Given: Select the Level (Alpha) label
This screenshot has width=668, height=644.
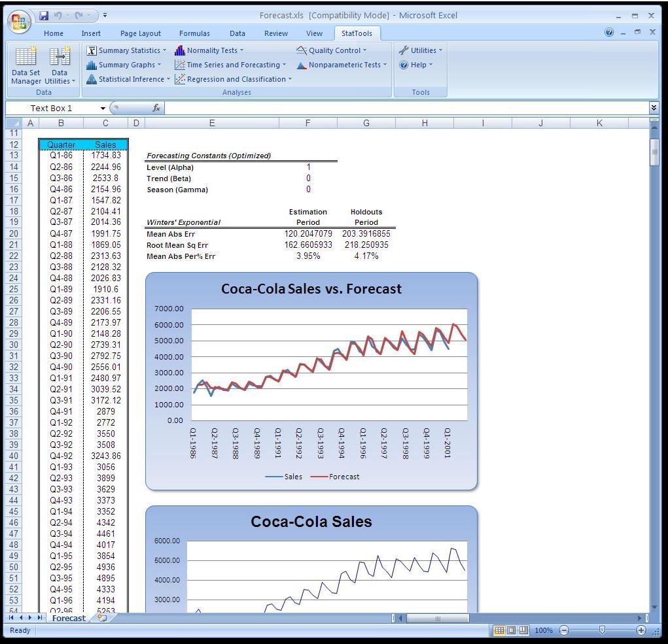Looking at the screenshot, I should pos(170,168).
